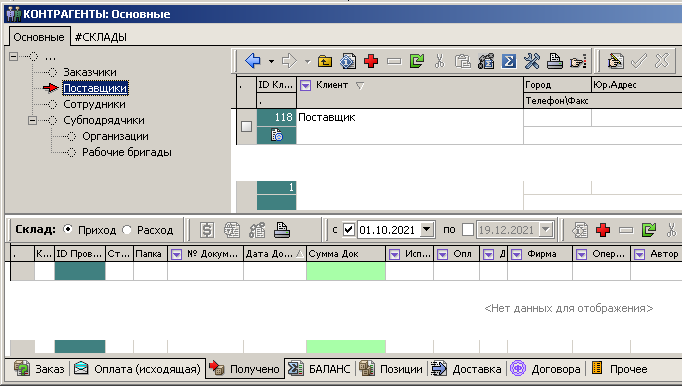
Task: Open the Оплата (исходящая) bottom tab
Action: click(x=137, y=369)
